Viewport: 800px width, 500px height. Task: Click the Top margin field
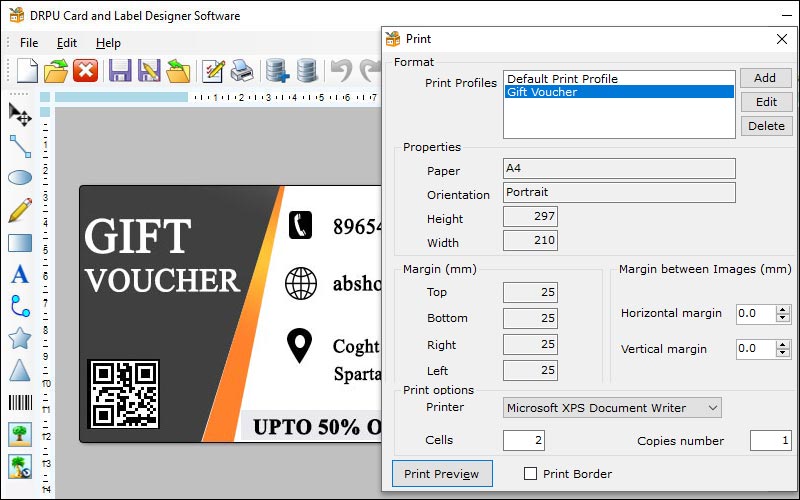pyautogui.click(x=530, y=292)
